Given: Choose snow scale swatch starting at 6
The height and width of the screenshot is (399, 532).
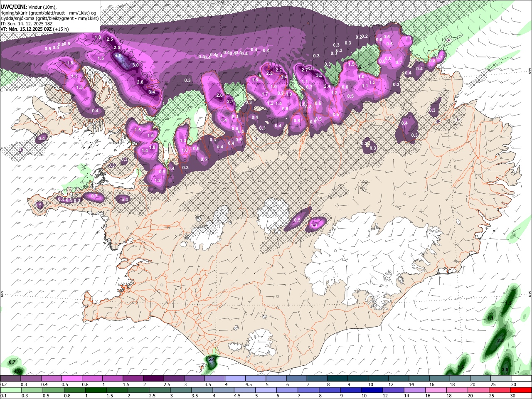Looking at the screenshot, I should tap(296, 378).
